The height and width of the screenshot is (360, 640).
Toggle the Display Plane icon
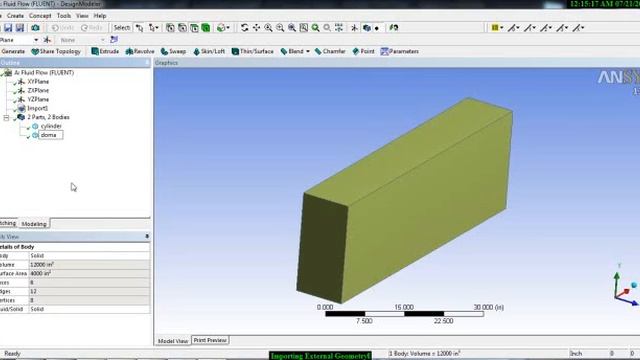(x=354, y=28)
